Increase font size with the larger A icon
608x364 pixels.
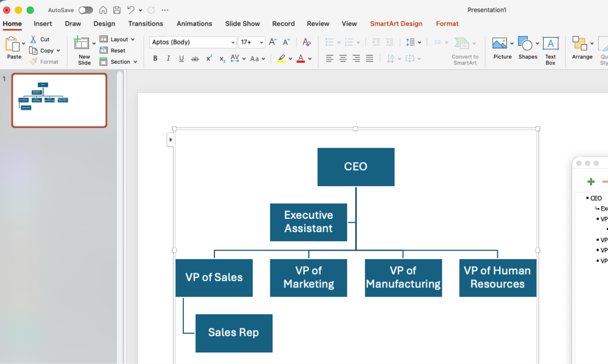pos(273,42)
